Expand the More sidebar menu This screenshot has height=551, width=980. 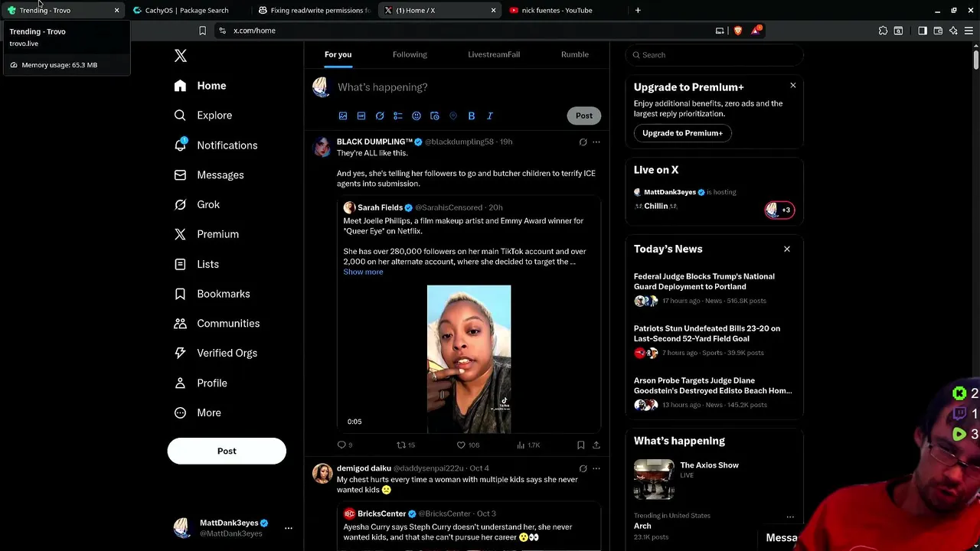(198, 413)
